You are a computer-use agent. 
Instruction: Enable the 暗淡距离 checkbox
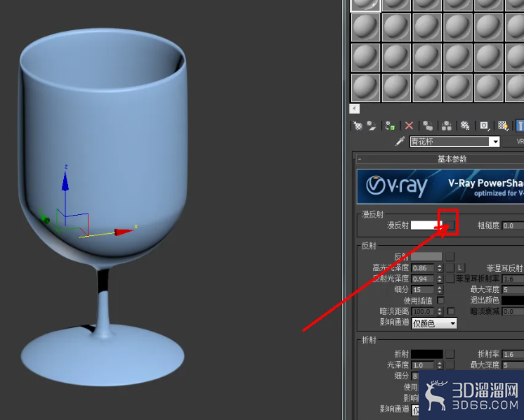[451, 311]
